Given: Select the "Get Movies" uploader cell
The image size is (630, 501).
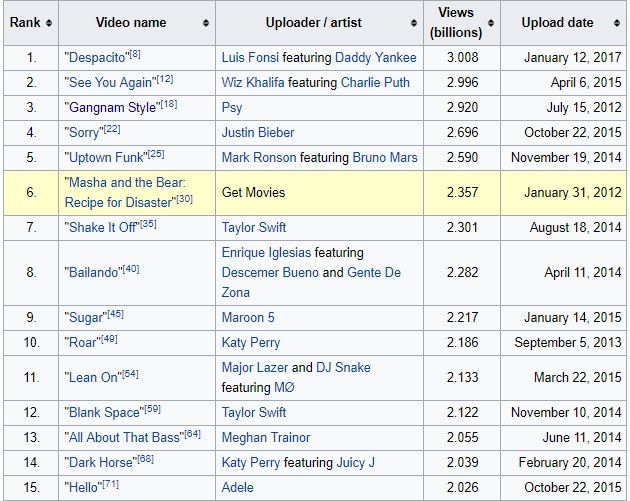Looking at the screenshot, I should 319,193.
